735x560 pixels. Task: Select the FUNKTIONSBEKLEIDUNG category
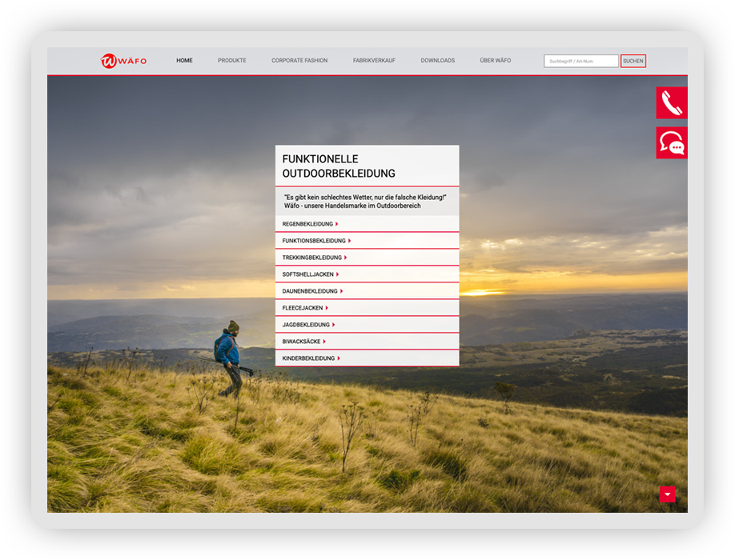pos(315,241)
